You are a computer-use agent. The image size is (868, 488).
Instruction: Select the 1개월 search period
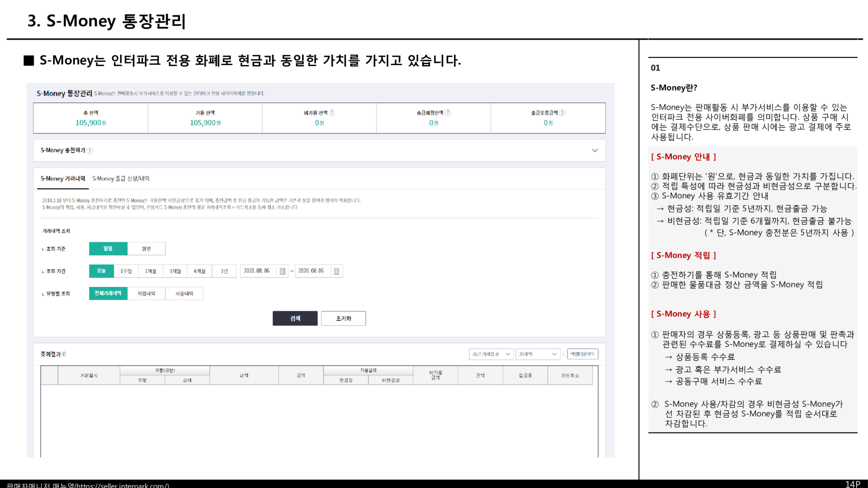(151, 271)
